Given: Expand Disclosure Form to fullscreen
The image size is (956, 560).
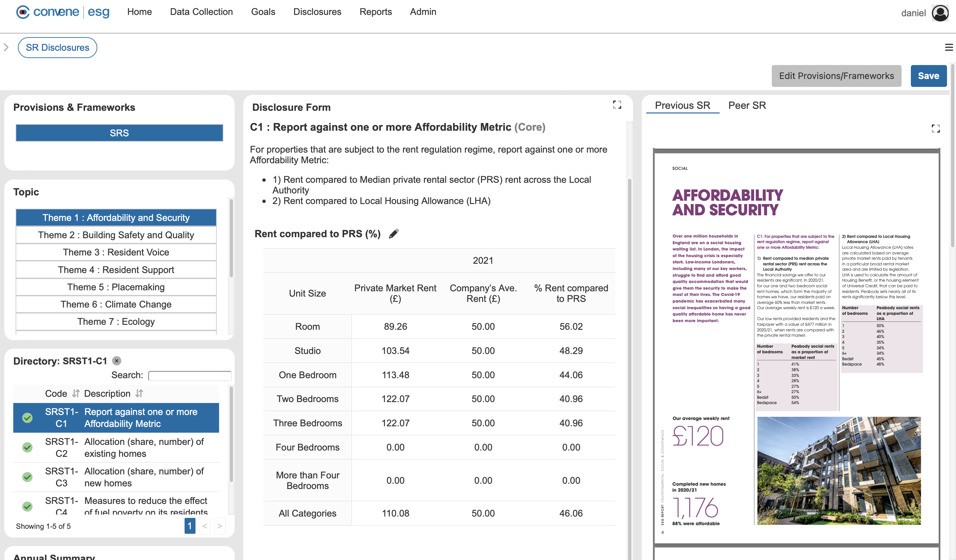Looking at the screenshot, I should (617, 105).
